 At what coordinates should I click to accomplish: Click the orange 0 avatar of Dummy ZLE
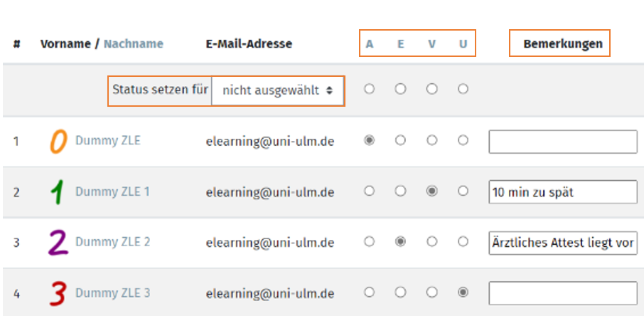58,141
